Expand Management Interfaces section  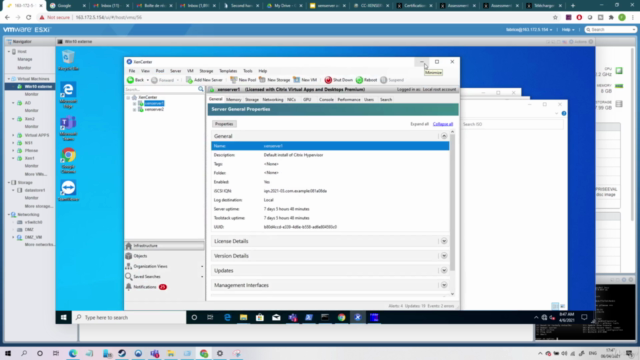coord(444,285)
